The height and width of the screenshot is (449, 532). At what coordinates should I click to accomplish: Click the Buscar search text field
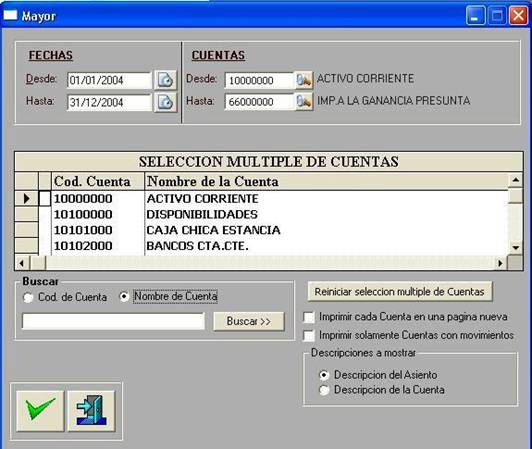tap(113, 321)
